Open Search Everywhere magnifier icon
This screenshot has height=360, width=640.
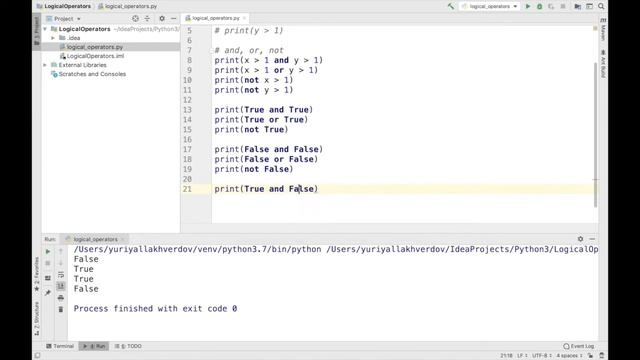(x=601, y=6)
